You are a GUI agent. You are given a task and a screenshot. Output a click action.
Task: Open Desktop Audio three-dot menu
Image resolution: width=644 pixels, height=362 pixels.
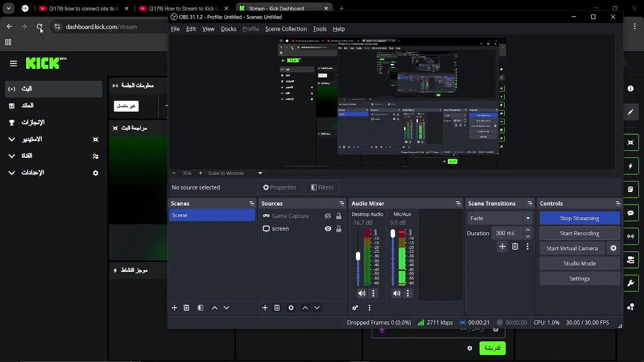[373, 293]
